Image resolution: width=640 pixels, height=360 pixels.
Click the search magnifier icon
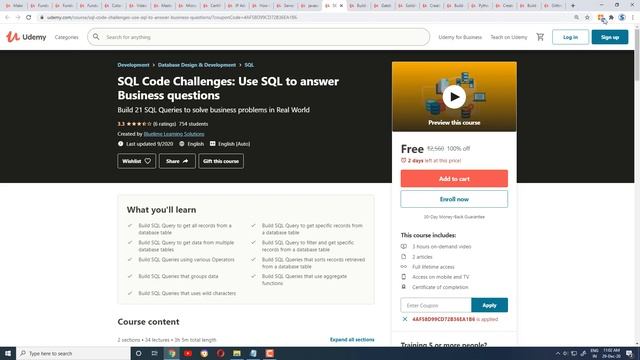[x=96, y=37]
